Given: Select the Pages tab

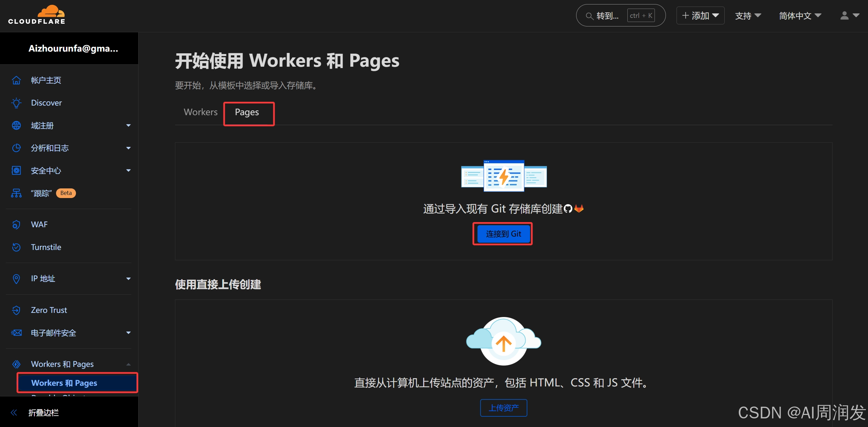Looking at the screenshot, I should 247,112.
